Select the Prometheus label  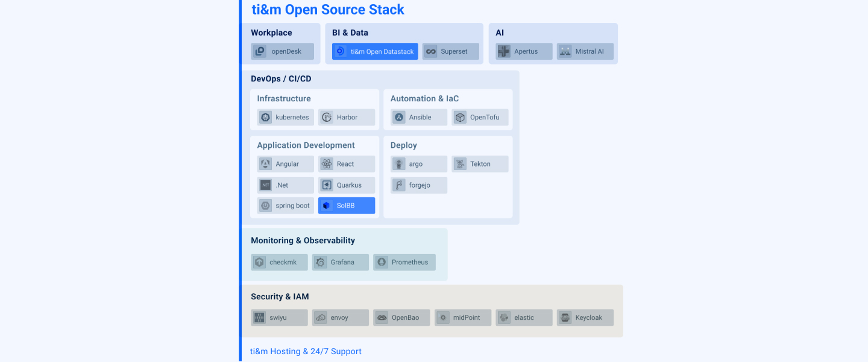410,262
